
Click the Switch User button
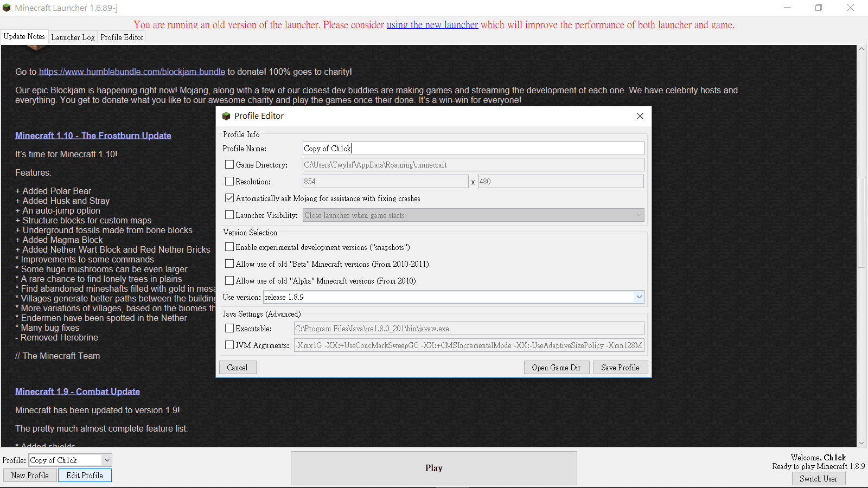click(x=818, y=479)
